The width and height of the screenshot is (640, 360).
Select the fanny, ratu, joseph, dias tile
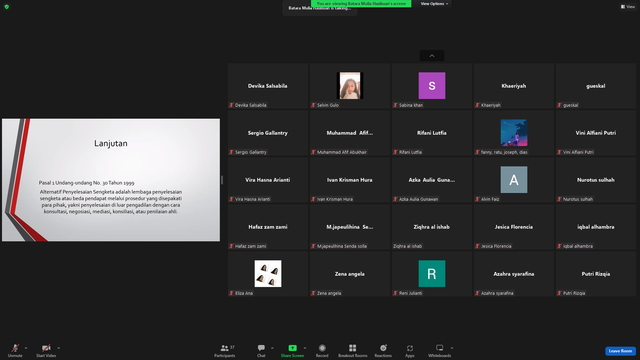click(x=514, y=133)
